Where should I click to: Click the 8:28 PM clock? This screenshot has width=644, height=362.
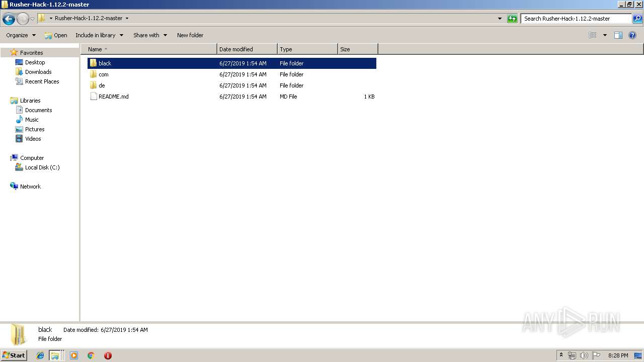point(618,355)
